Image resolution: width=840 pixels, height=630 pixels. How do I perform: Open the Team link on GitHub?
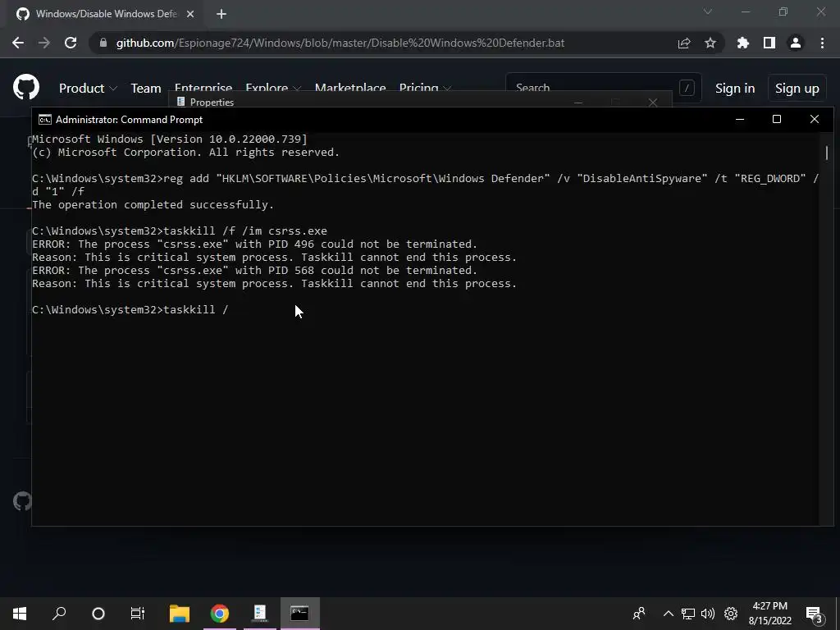[x=146, y=88]
